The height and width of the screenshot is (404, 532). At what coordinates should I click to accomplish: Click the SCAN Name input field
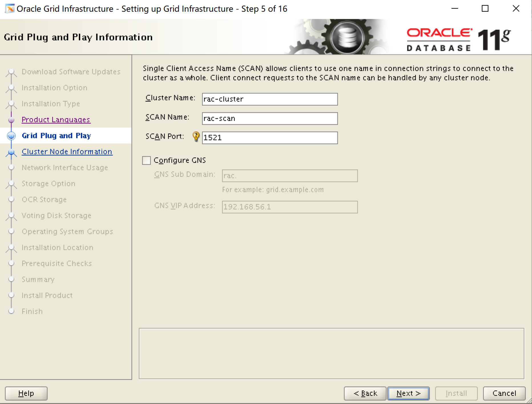click(270, 118)
